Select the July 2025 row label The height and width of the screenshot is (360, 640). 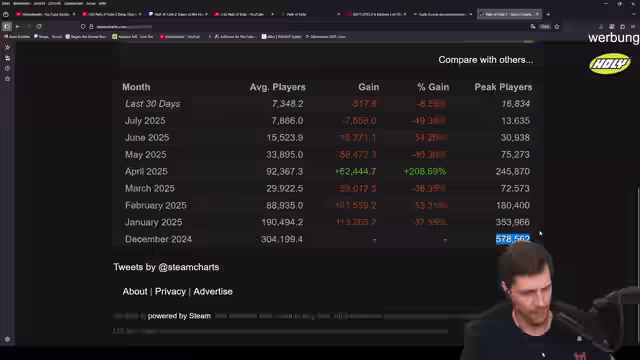tap(145, 121)
